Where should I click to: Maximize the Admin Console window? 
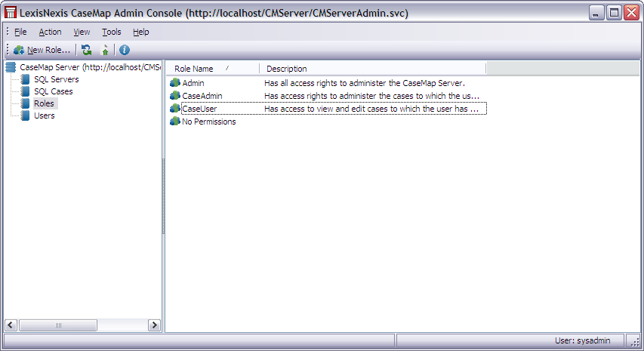click(614, 13)
